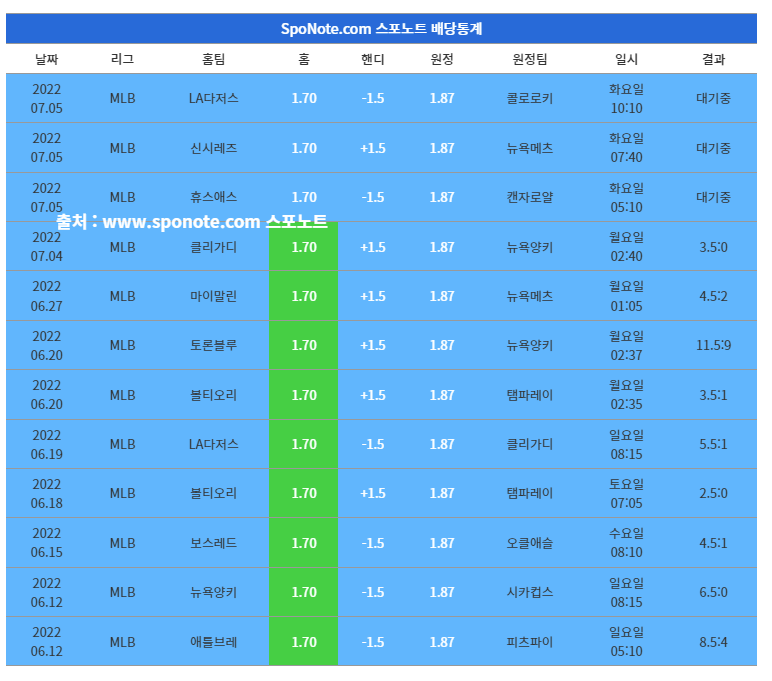772x681 pixels.
Task: Select the 8.5:4 result cell
Action: click(x=713, y=642)
